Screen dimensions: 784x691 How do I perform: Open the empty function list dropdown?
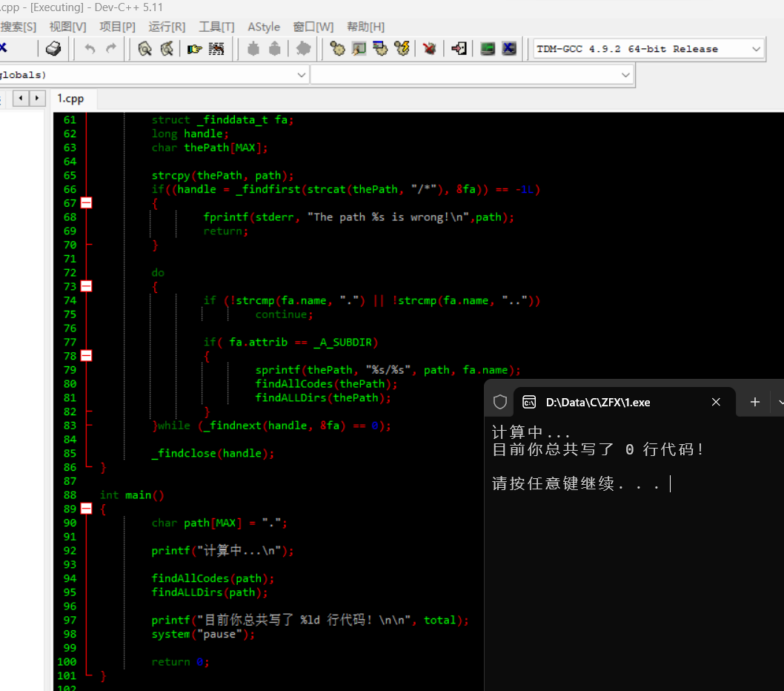coord(626,75)
